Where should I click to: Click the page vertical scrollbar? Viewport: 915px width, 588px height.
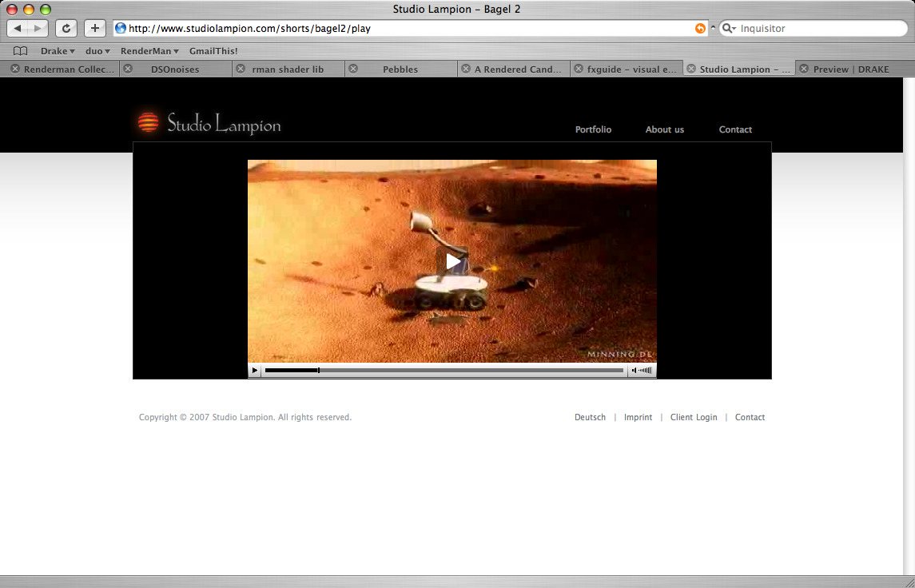click(909, 325)
